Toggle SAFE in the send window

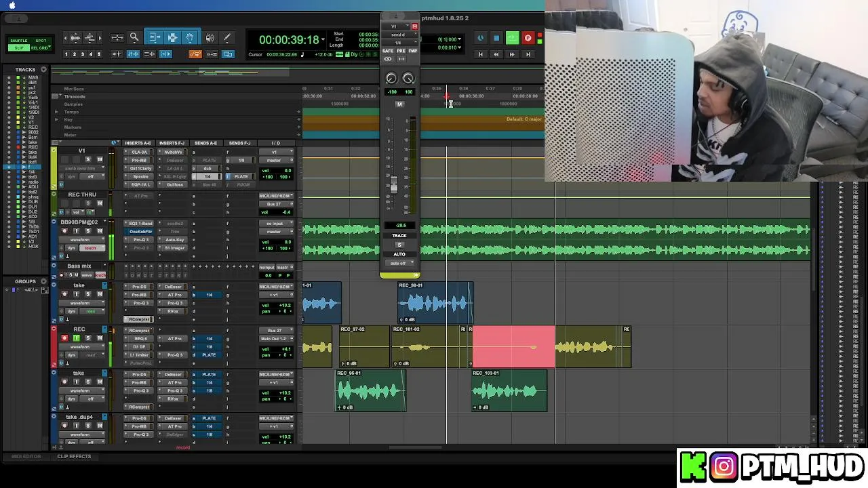388,51
